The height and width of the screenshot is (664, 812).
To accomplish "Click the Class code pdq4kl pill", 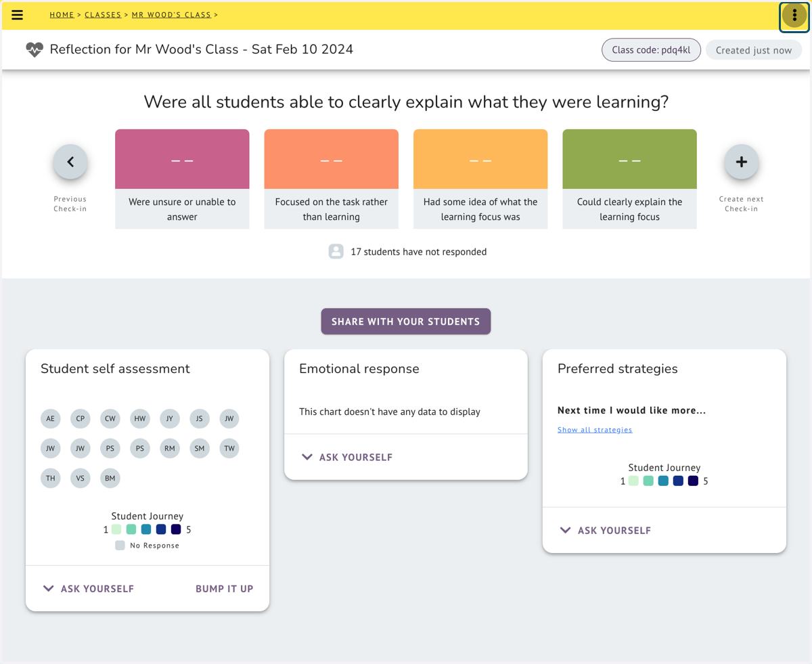I will 651,50.
